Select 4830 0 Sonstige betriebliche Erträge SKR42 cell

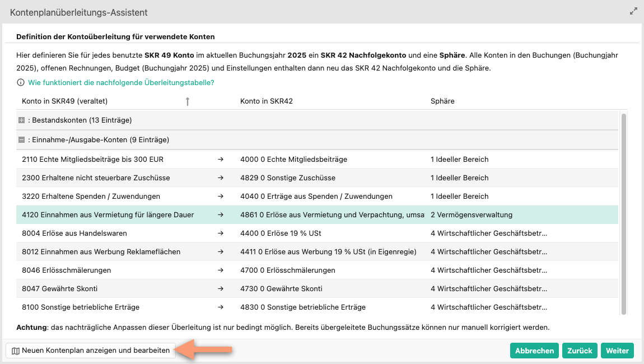coord(303,307)
